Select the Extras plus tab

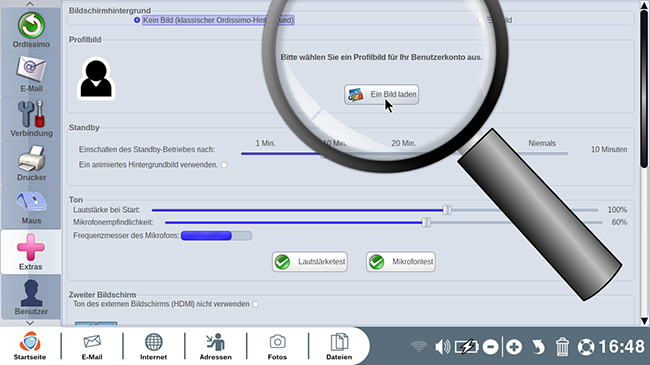[x=31, y=252]
